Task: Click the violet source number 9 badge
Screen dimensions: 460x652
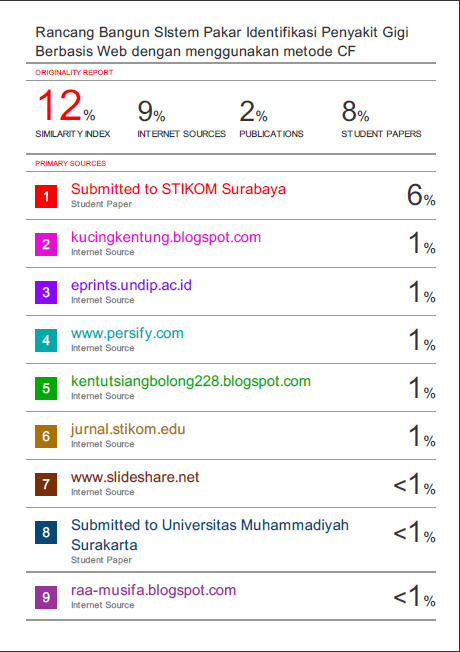Action: (x=46, y=598)
